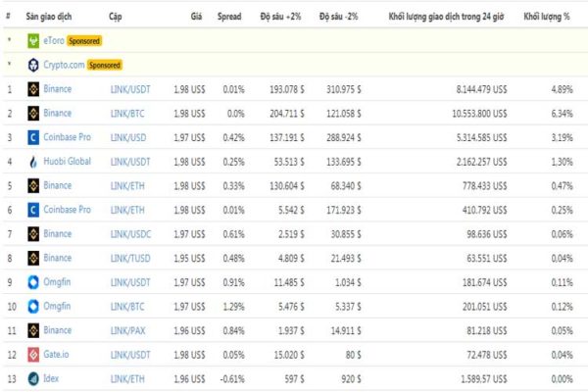
Task: Select the 1,29% spread value
Action: click(x=233, y=307)
